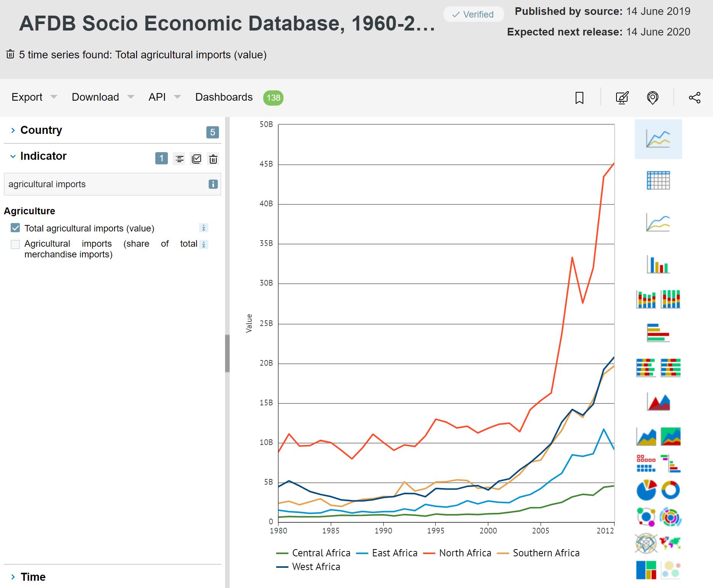Screen dimensions: 713x588
Task: Switch to the table view icon
Action: tap(658, 180)
